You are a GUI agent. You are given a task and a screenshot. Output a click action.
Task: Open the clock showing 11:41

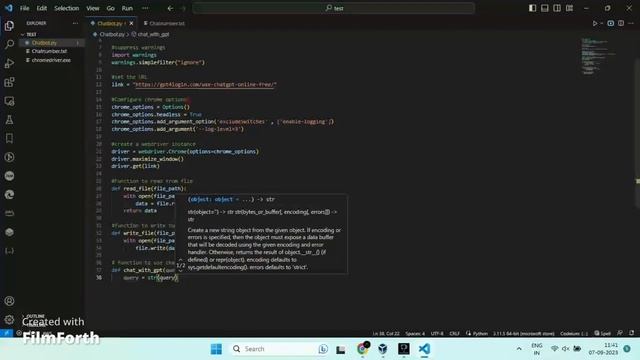(603, 349)
